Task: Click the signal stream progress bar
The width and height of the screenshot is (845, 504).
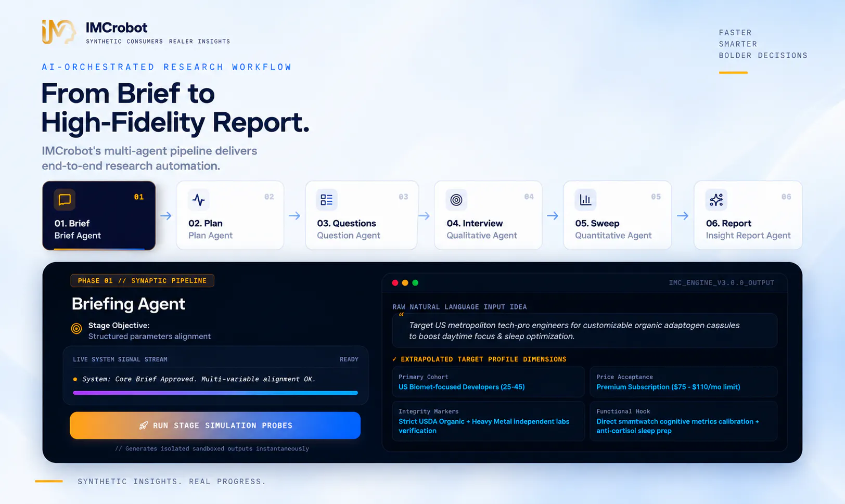Action: pos(215,393)
